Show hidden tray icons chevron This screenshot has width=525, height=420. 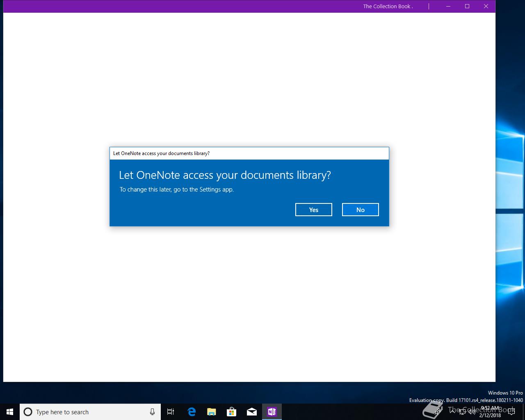coord(452,412)
